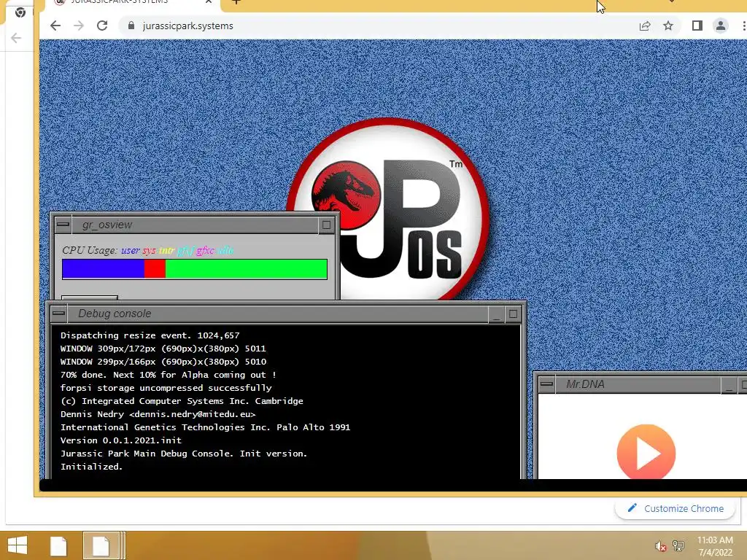Minimize the Mr.DNA window

click(729, 384)
